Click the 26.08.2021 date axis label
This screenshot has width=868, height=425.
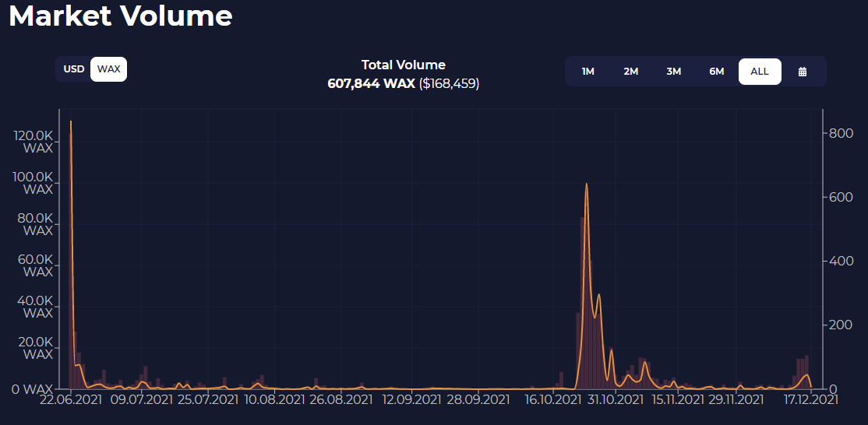tap(341, 399)
